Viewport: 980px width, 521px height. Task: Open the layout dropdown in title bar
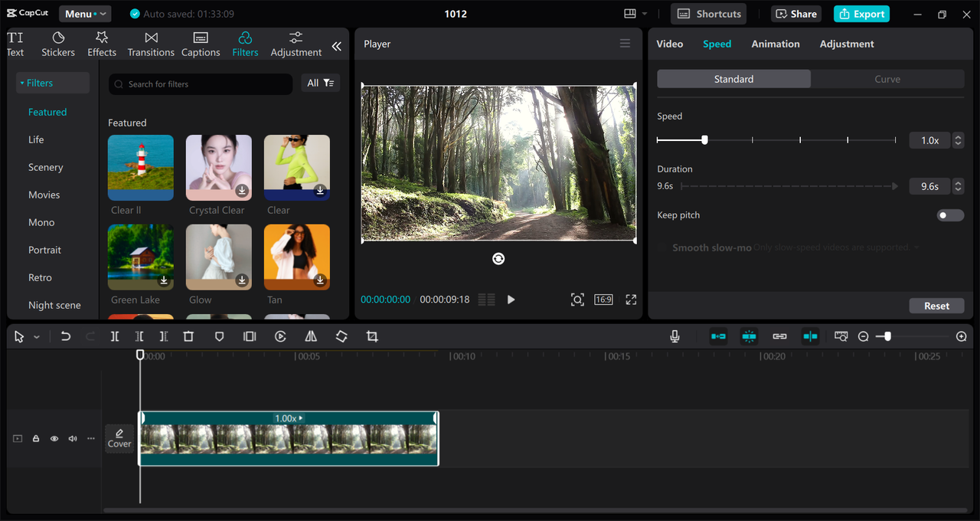(x=635, y=14)
